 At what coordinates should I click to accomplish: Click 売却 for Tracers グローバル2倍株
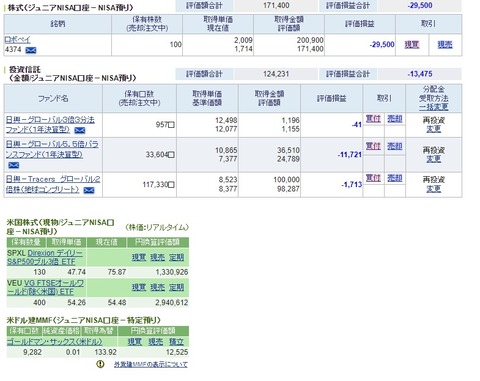(x=395, y=178)
